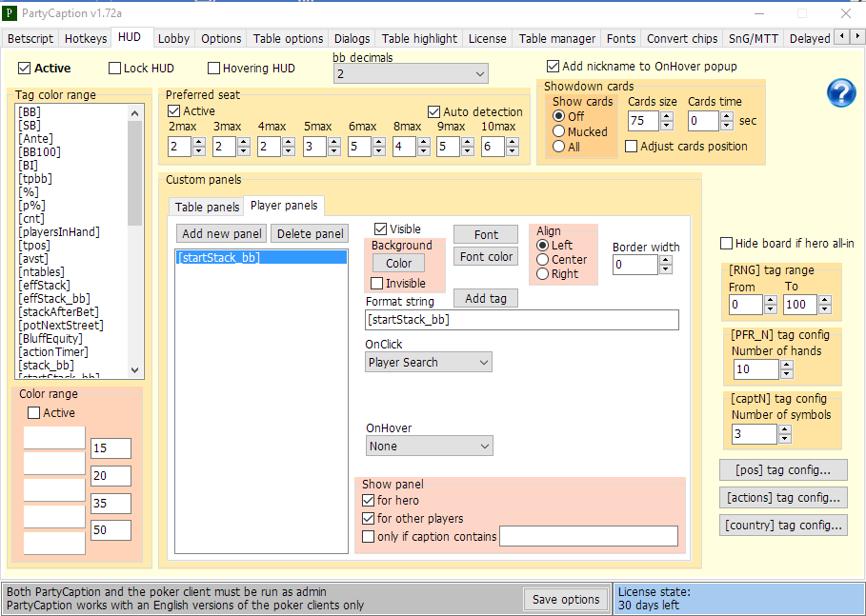Open the bb decimals dropdown
This screenshot has height=616, width=866.
click(x=411, y=73)
